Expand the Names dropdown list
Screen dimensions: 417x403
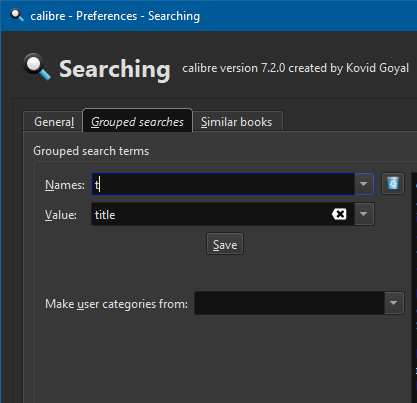(x=364, y=184)
